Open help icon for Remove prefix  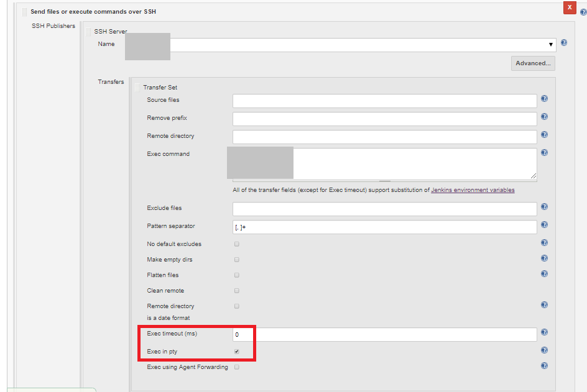(544, 116)
